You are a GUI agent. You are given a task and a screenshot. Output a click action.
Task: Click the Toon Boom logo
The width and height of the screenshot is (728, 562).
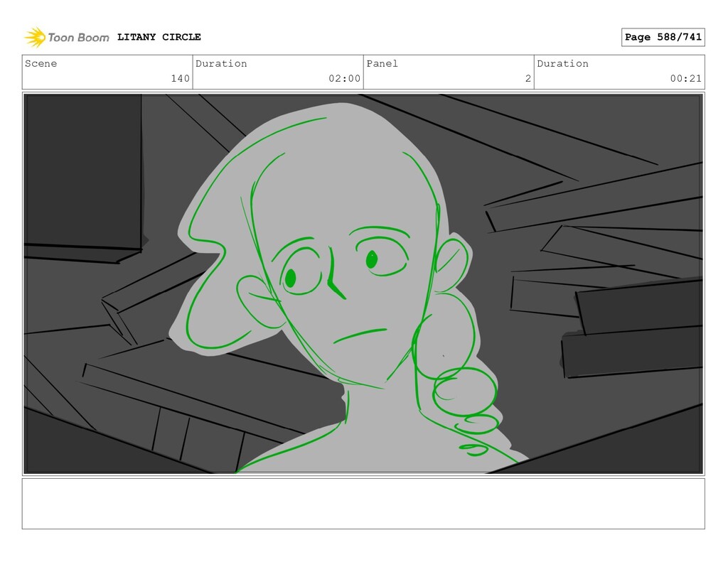(x=67, y=37)
